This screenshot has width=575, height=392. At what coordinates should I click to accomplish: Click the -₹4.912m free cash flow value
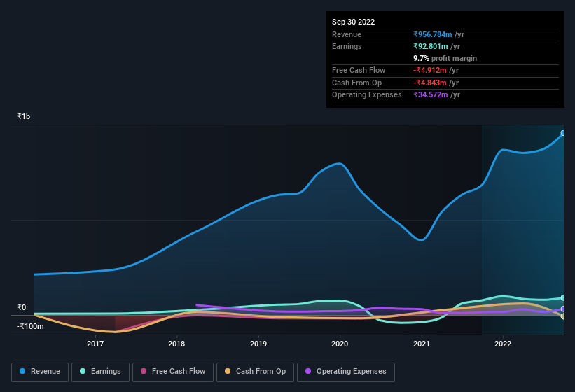[430, 70]
